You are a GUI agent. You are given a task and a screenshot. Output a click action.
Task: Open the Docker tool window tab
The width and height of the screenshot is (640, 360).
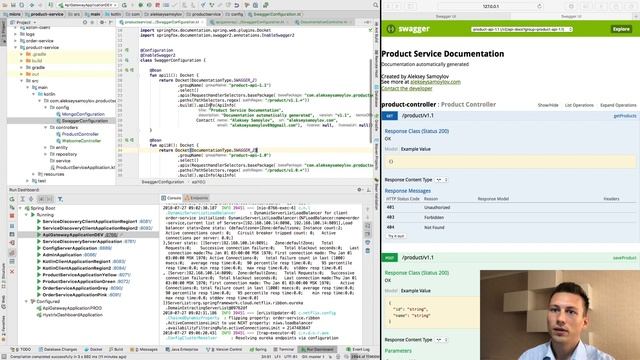click(x=93, y=349)
